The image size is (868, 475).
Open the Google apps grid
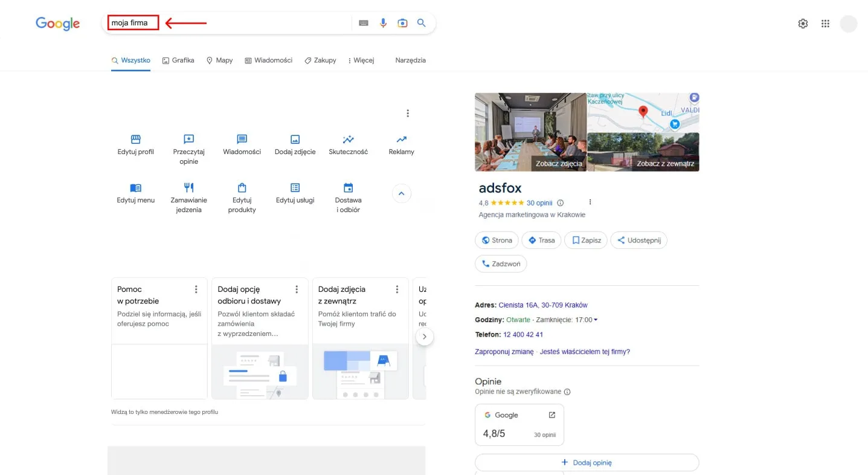pos(825,24)
